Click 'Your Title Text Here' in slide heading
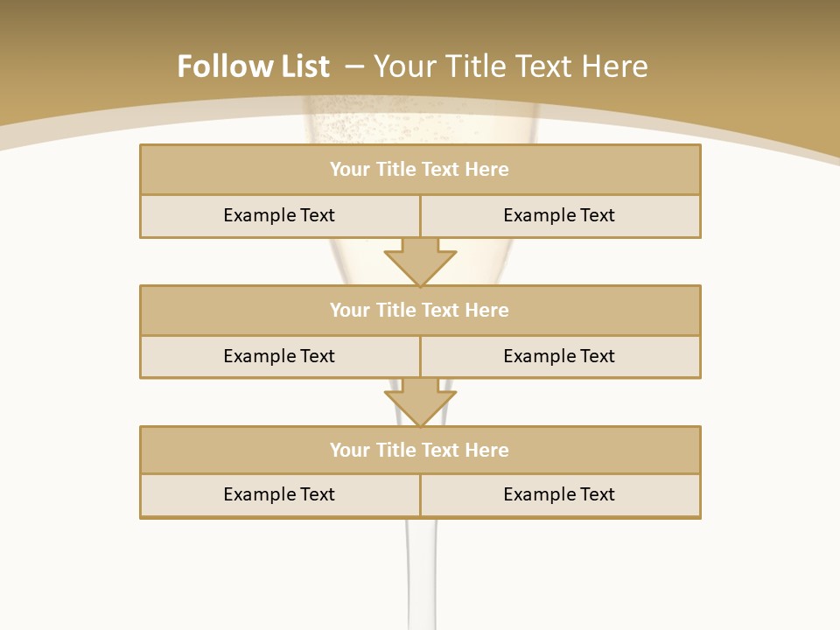The width and height of the screenshot is (840, 630). (510, 66)
